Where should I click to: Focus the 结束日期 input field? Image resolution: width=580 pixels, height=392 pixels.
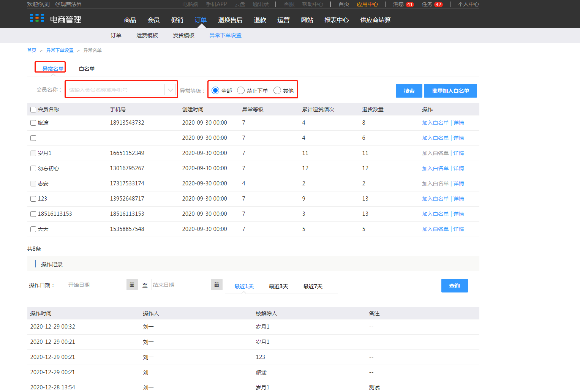point(182,285)
